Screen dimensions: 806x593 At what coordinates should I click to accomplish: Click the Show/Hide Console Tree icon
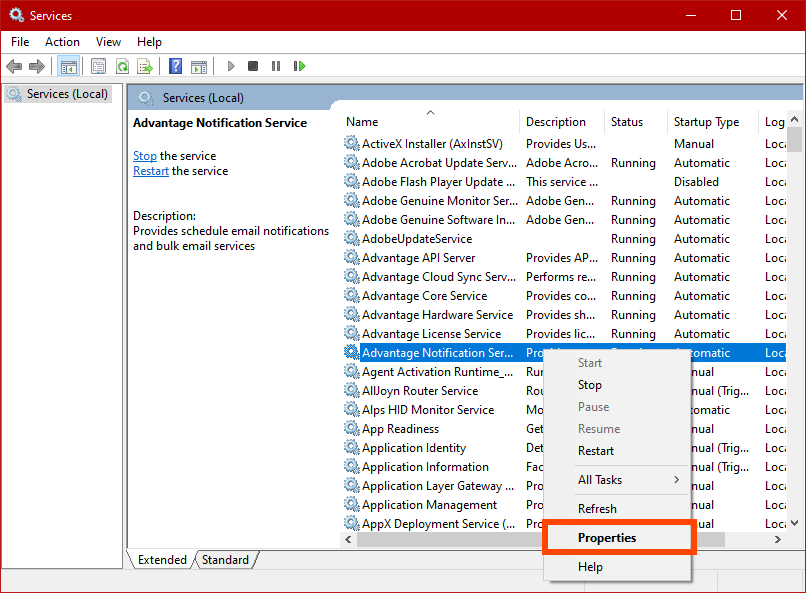[69, 66]
